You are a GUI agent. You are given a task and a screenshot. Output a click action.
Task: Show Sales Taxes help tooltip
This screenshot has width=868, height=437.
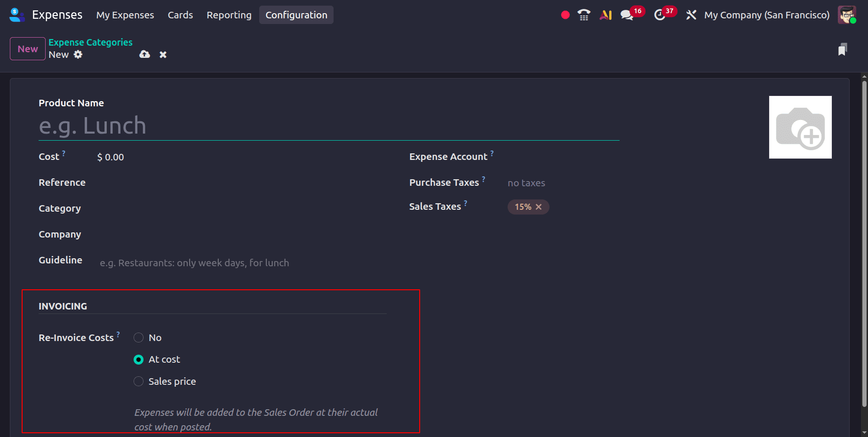click(x=466, y=203)
